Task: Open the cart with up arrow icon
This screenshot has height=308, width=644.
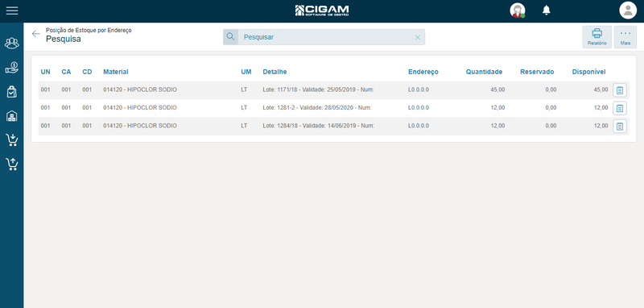Action: click(x=12, y=164)
